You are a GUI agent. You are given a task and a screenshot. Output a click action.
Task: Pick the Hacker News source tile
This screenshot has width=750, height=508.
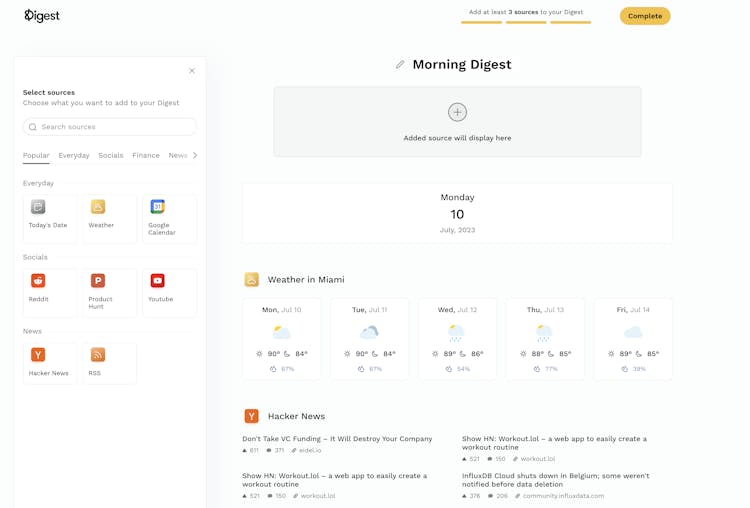49,362
